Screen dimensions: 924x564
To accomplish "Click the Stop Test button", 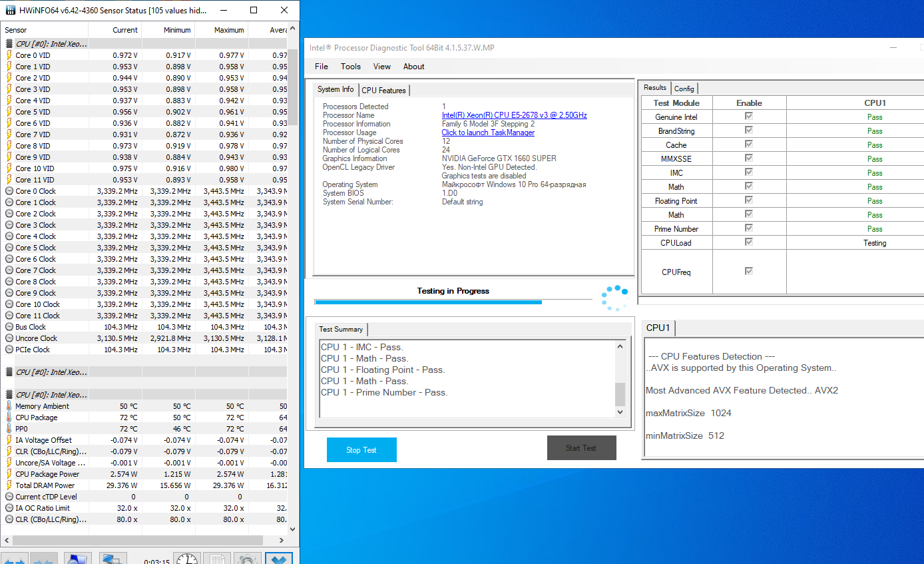I will pos(361,450).
